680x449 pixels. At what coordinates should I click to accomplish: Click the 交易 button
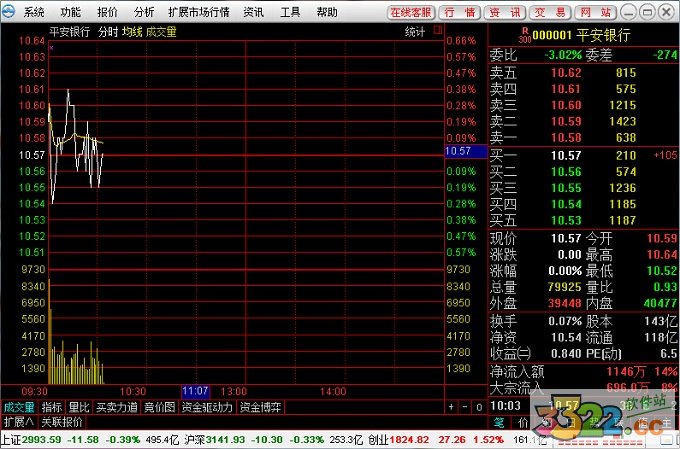click(x=550, y=13)
